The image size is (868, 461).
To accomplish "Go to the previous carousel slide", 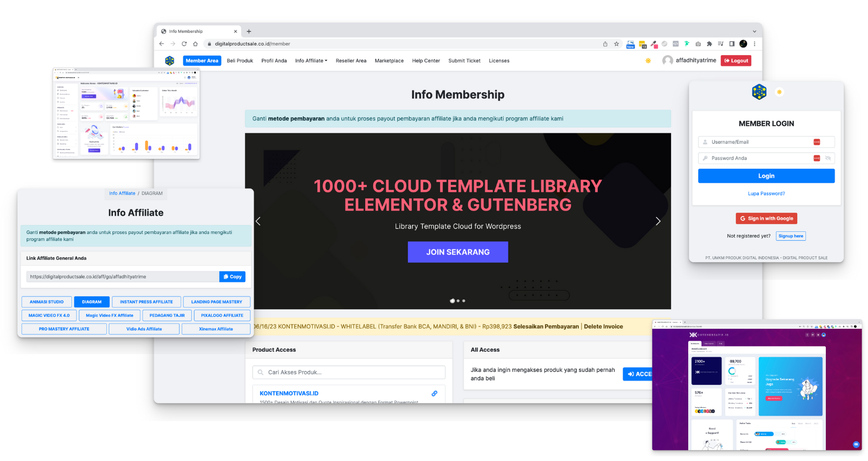I will [x=258, y=221].
